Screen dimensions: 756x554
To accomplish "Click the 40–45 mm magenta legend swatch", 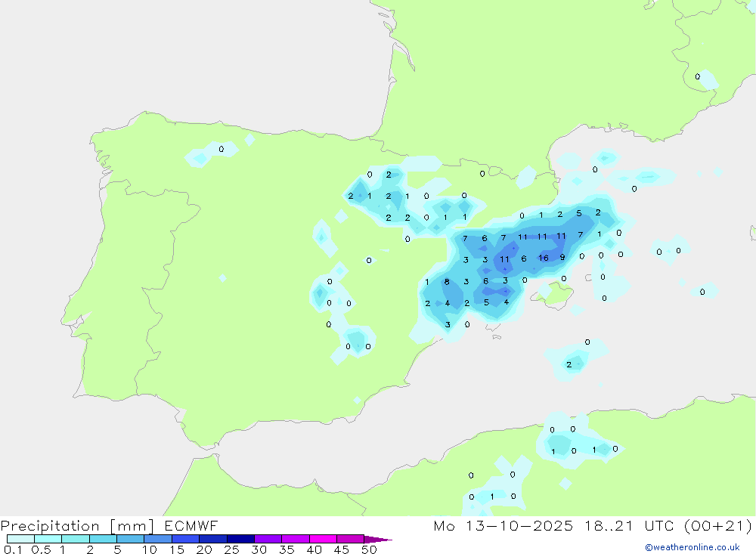I will pyautogui.click(x=323, y=539).
